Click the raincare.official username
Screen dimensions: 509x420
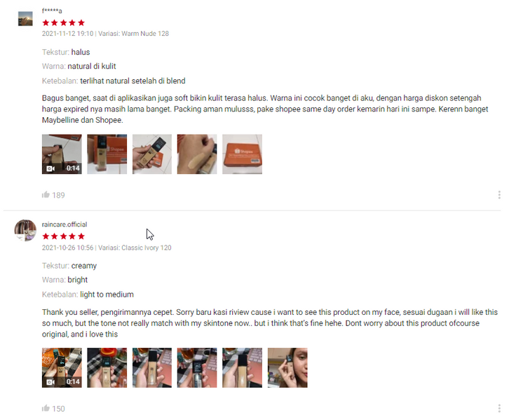(x=65, y=224)
